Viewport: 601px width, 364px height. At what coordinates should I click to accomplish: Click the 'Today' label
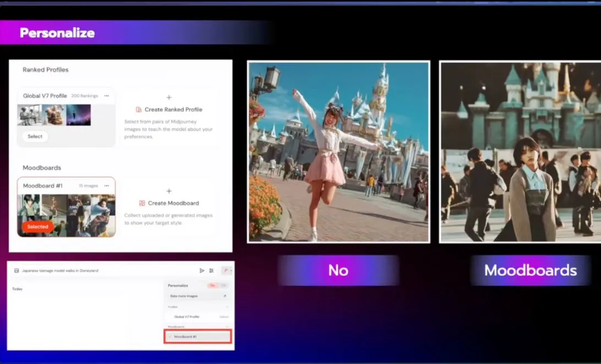(x=17, y=289)
